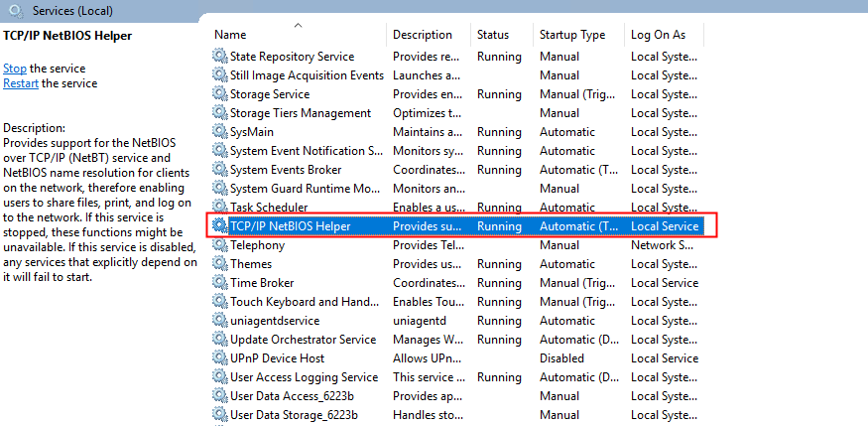The image size is (868, 426).
Task: Select the Still Image Acquisition Events name
Action: (x=307, y=75)
